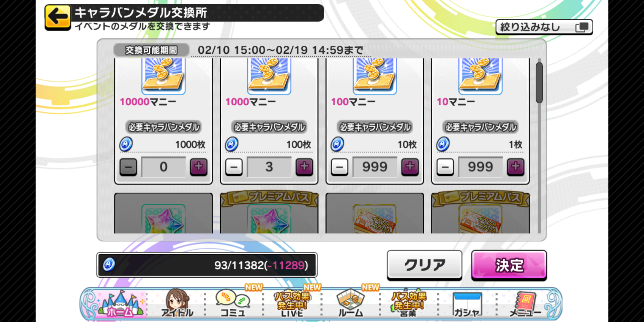Open the LIVE menu icon

click(x=292, y=304)
